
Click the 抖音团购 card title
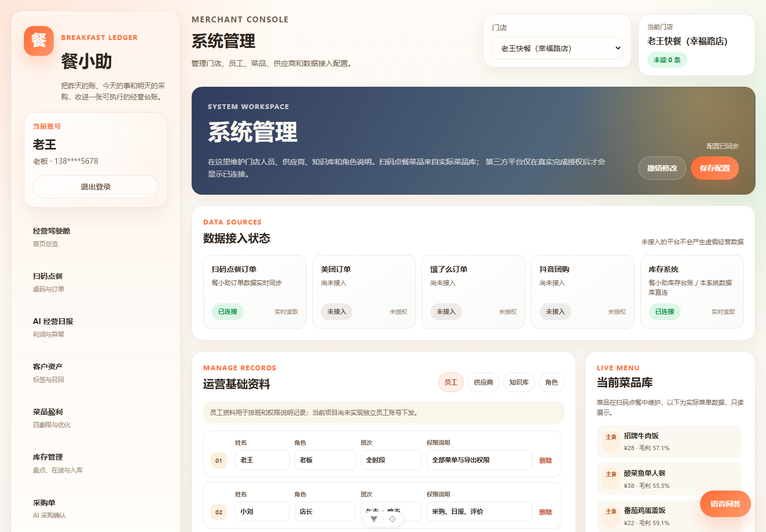[x=554, y=269]
